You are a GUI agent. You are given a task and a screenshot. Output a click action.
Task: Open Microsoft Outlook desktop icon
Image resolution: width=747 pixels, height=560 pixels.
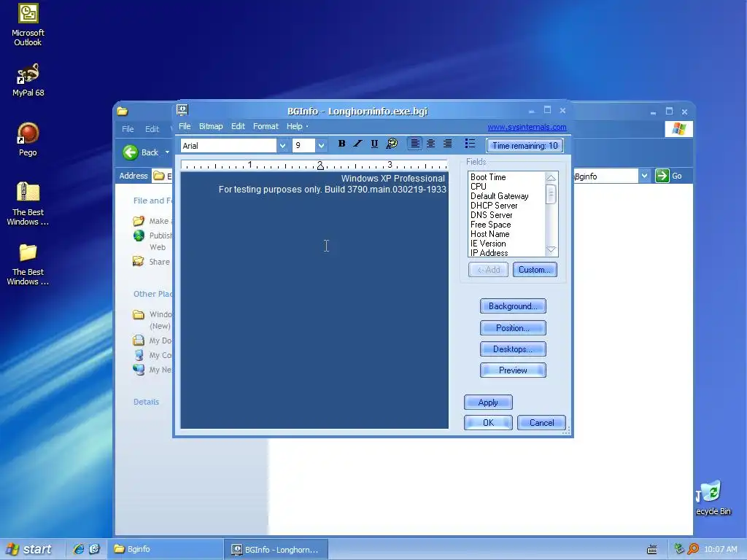point(28,25)
